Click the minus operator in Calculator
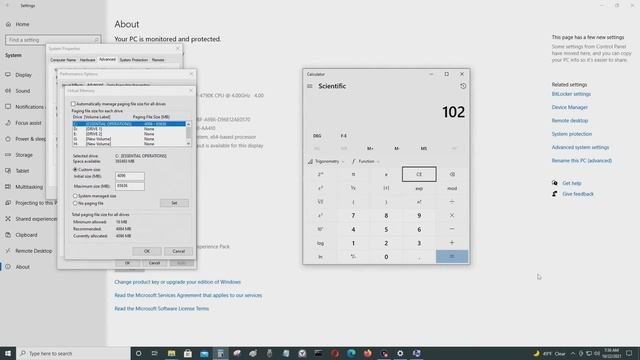 click(x=452, y=229)
